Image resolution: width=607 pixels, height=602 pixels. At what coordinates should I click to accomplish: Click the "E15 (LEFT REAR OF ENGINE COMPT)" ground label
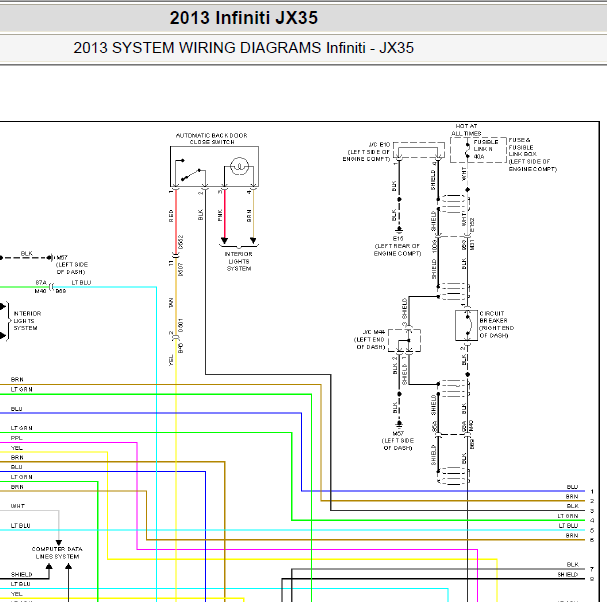398,246
